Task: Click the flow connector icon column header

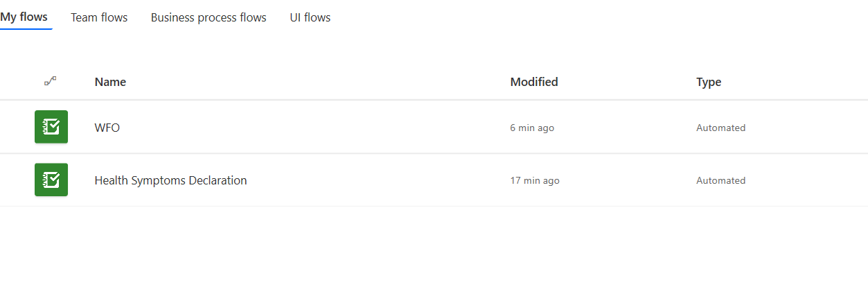Action: pos(51,81)
